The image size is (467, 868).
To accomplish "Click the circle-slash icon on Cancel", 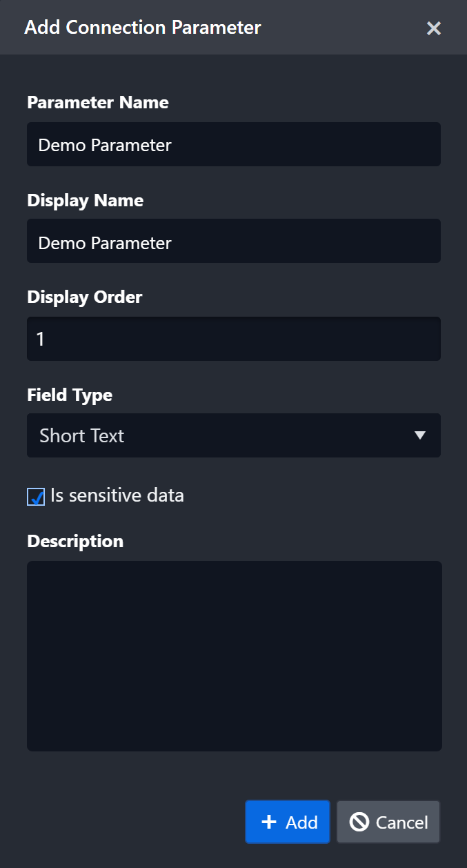I will coord(359,822).
